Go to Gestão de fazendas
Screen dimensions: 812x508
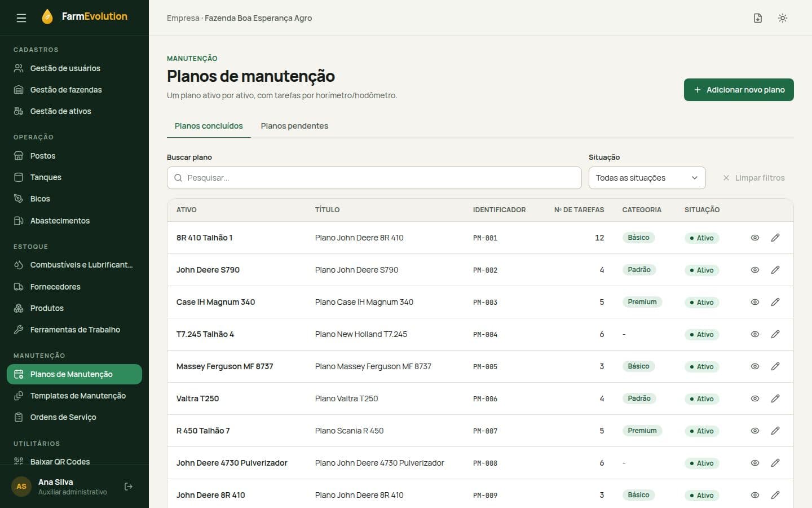[x=74, y=90]
